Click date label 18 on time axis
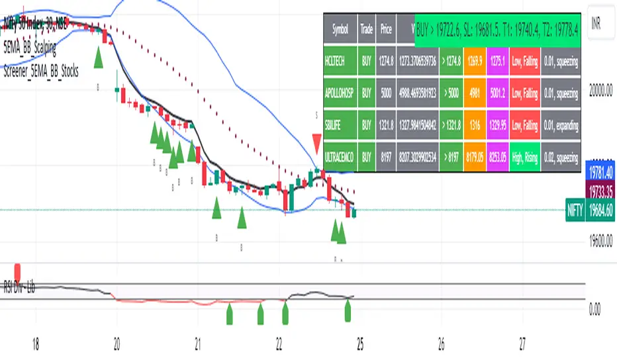This screenshot has width=617, height=364. (x=35, y=345)
